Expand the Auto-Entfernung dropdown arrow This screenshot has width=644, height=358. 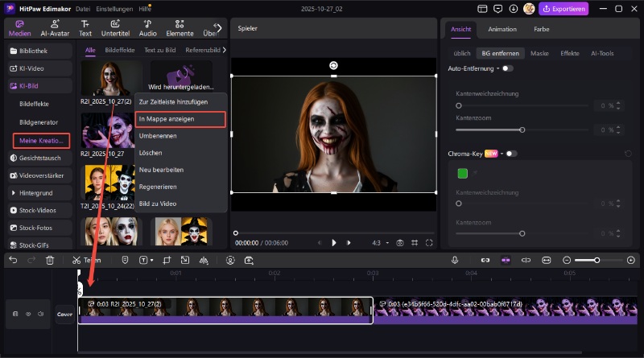[497, 68]
